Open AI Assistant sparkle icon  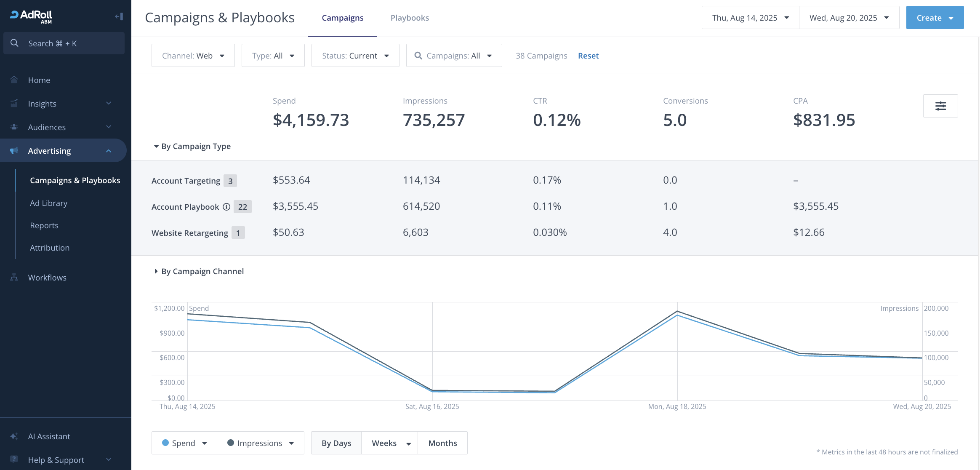(14, 436)
